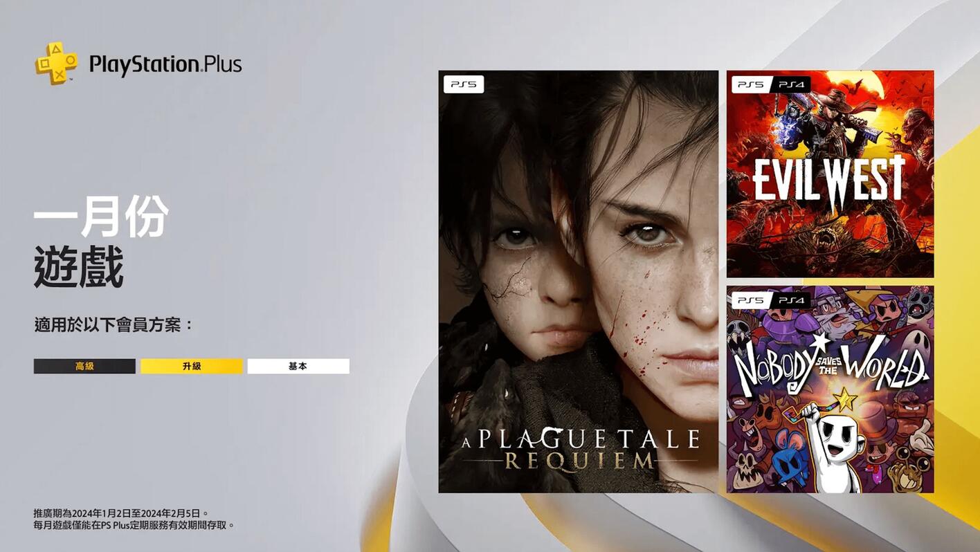Click the PS5 badge on Nobody Saves the World
This screenshot has width=980, height=552.
(x=752, y=300)
